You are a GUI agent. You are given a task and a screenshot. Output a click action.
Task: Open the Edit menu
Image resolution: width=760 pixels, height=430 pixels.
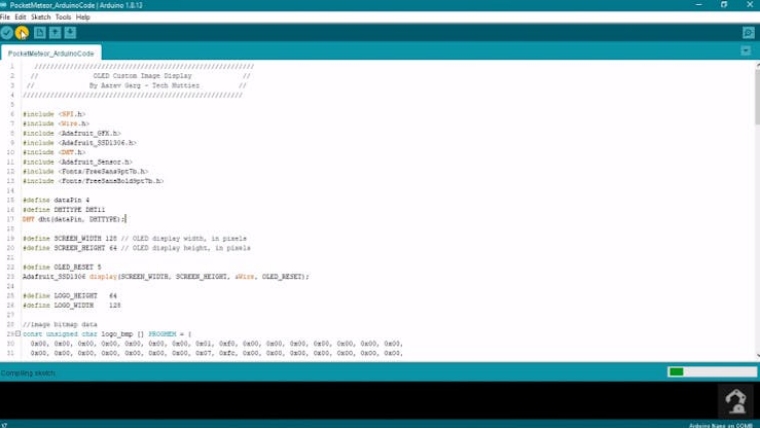[x=19, y=17]
